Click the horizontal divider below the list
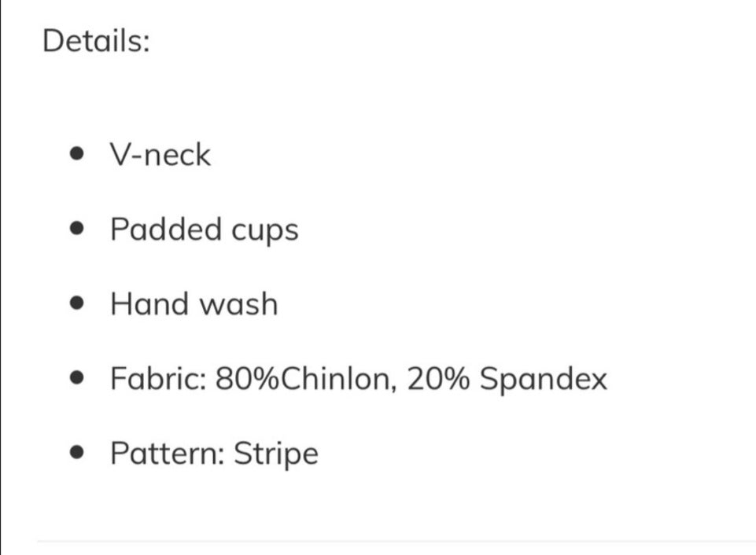 pyautogui.click(x=393, y=541)
